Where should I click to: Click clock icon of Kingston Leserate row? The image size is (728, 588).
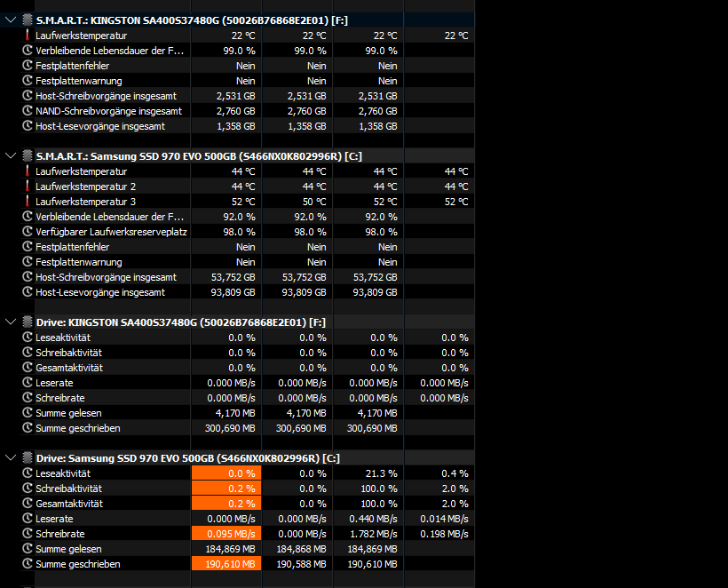click(28, 382)
